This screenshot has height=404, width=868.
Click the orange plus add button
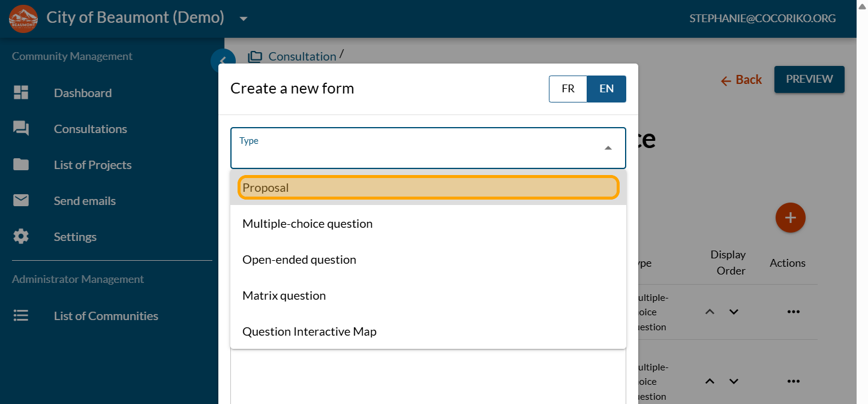pos(790,218)
